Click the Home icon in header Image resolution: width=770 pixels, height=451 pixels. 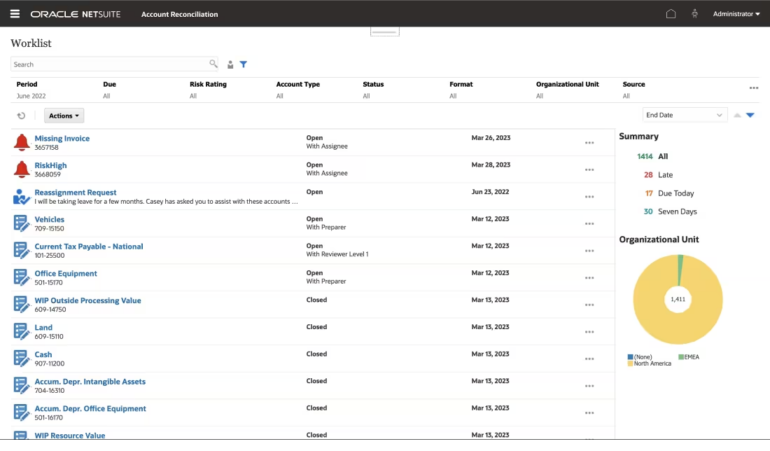671,14
